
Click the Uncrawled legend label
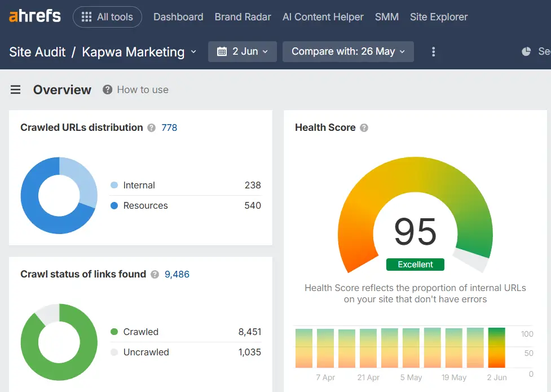click(x=146, y=352)
